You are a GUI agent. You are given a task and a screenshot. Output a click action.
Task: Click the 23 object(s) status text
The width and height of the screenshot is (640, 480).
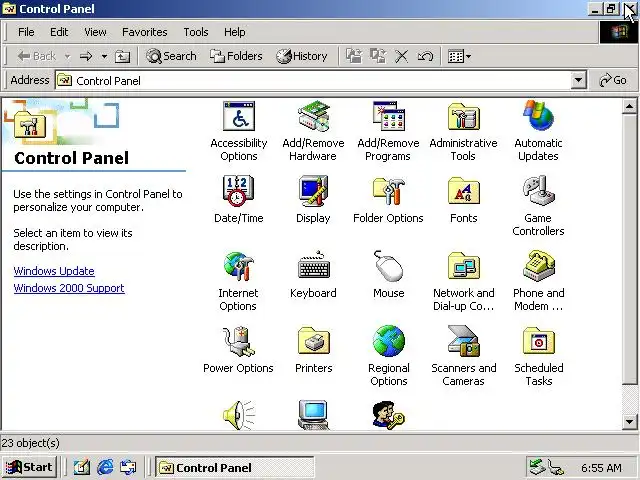(31, 443)
